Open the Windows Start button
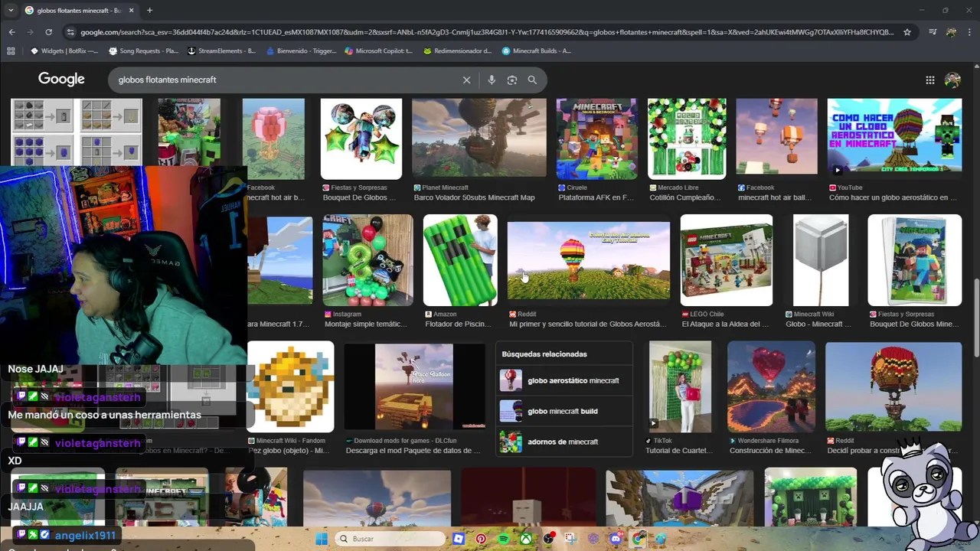This screenshot has width=980, height=551. [322, 539]
